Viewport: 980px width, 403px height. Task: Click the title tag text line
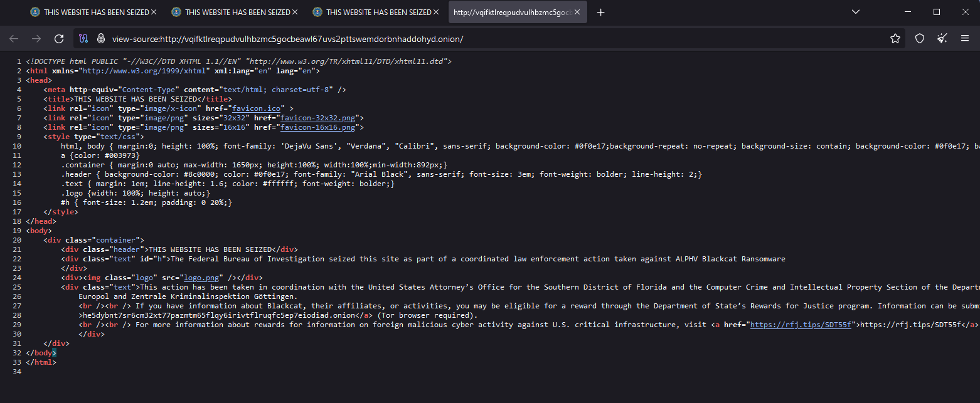[x=137, y=99]
